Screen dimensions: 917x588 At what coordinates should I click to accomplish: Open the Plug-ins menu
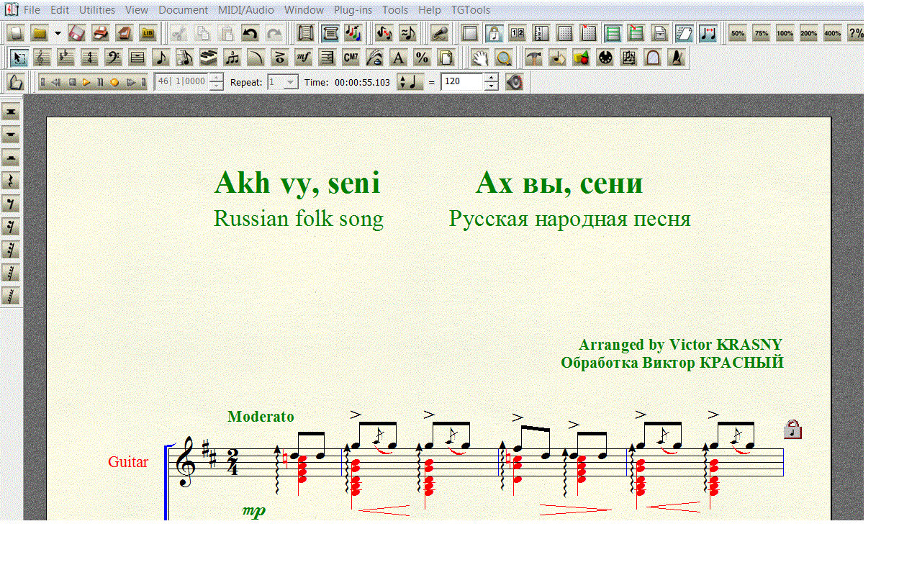(x=353, y=10)
